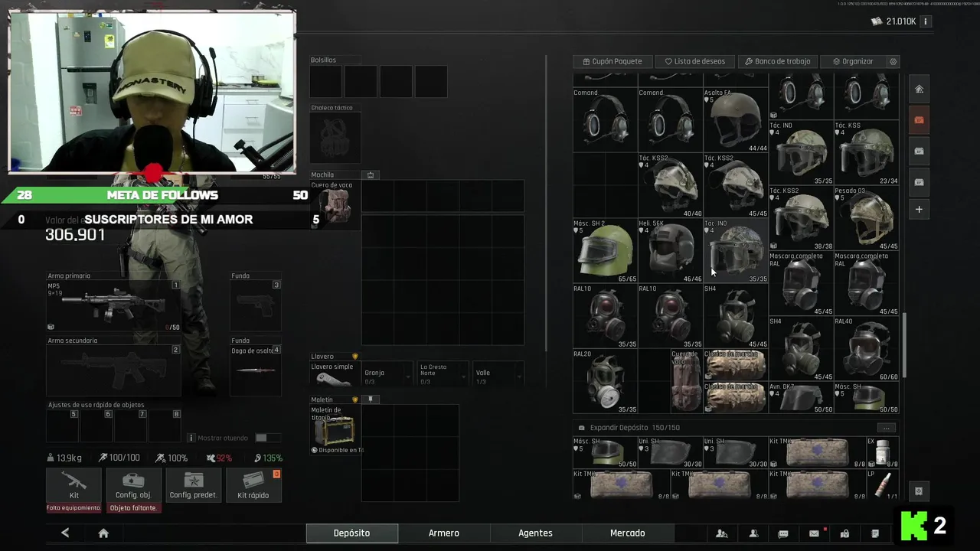This screenshot has height=551, width=980.
Task: Open the three-dots menu beside Expandir Depósito
Action: pyautogui.click(x=886, y=428)
